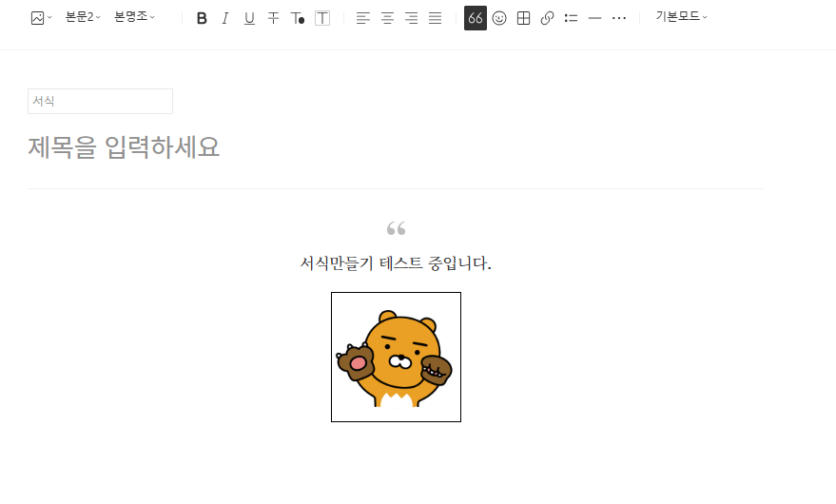Insert a horizontal divider line
Viewport: 836px width, 504px height.
pyautogui.click(x=594, y=18)
